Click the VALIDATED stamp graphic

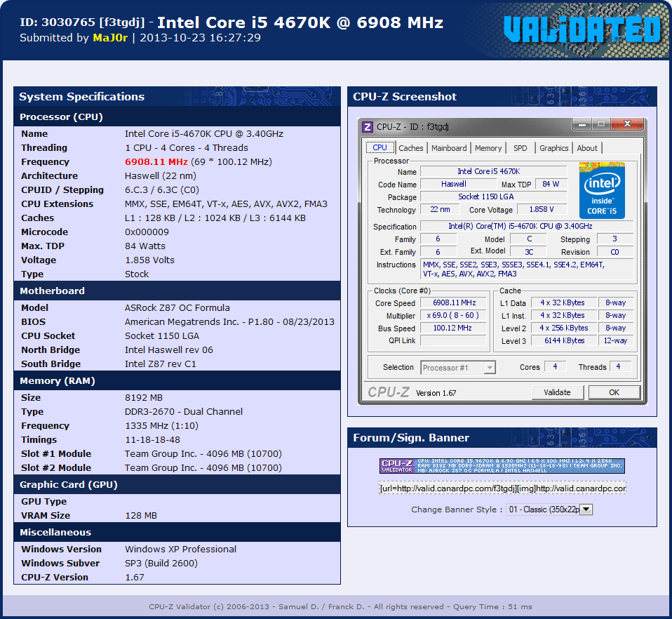click(582, 29)
